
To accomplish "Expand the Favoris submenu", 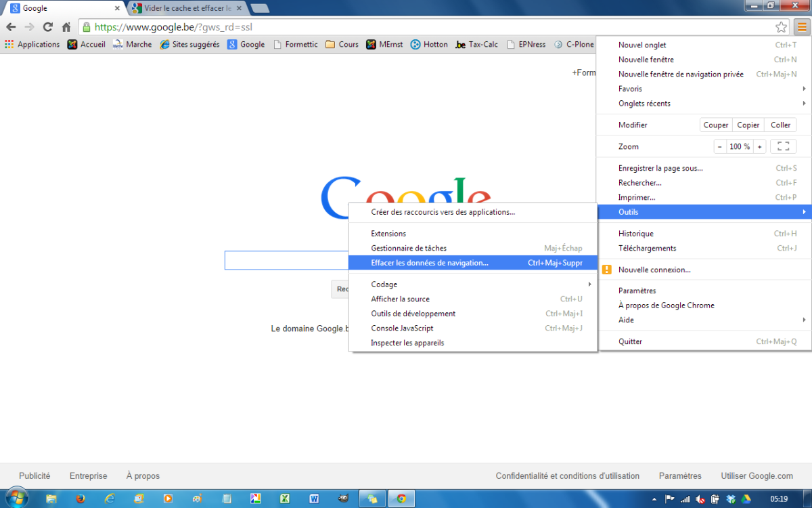I will point(704,89).
